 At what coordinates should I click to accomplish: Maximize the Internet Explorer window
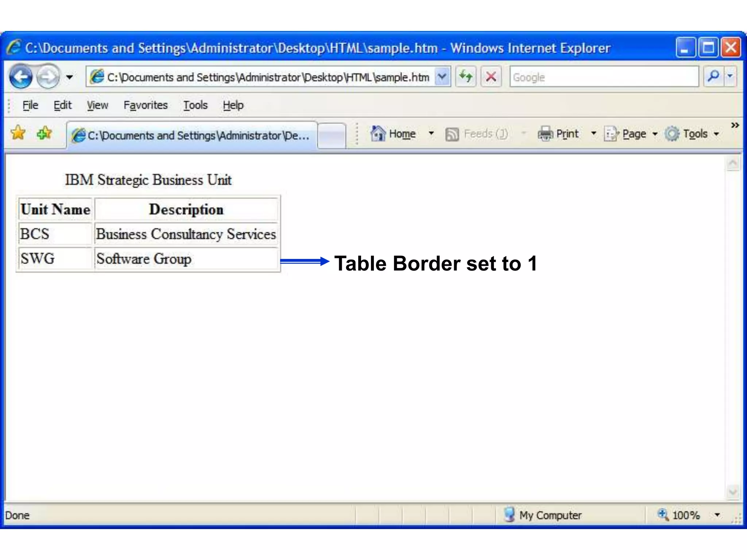(708, 48)
